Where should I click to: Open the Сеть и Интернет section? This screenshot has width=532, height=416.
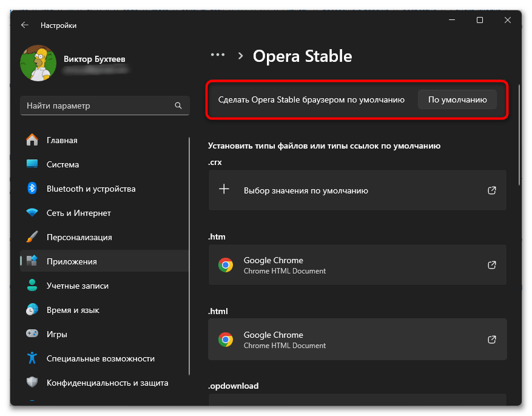[104, 213]
